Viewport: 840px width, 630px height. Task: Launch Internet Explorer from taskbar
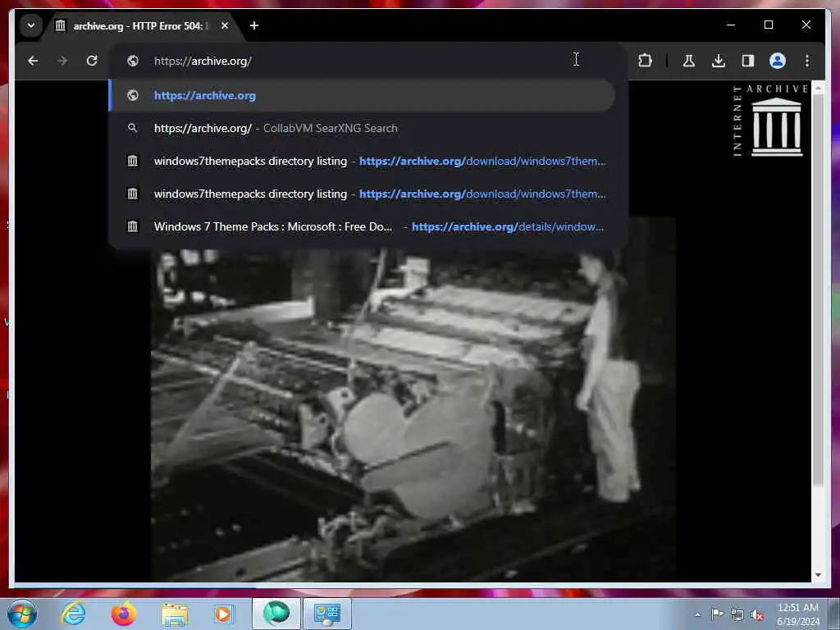click(x=73, y=614)
